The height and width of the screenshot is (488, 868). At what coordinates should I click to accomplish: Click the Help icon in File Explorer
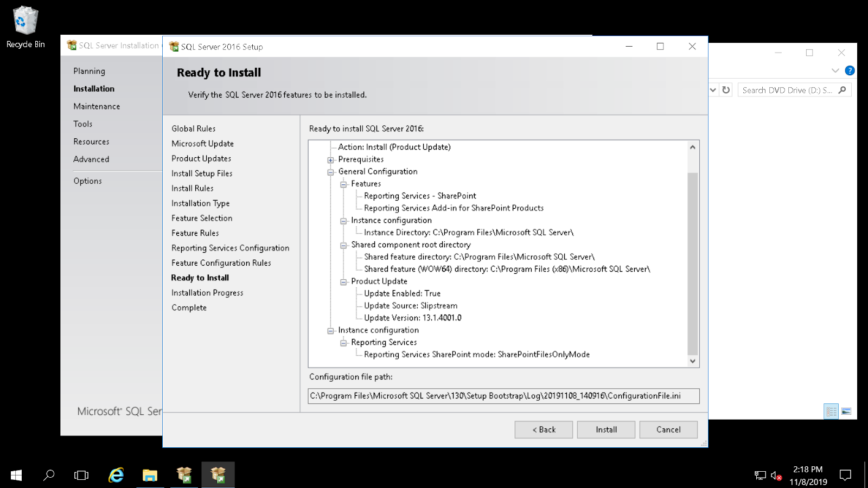pyautogui.click(x=850, y=70)
